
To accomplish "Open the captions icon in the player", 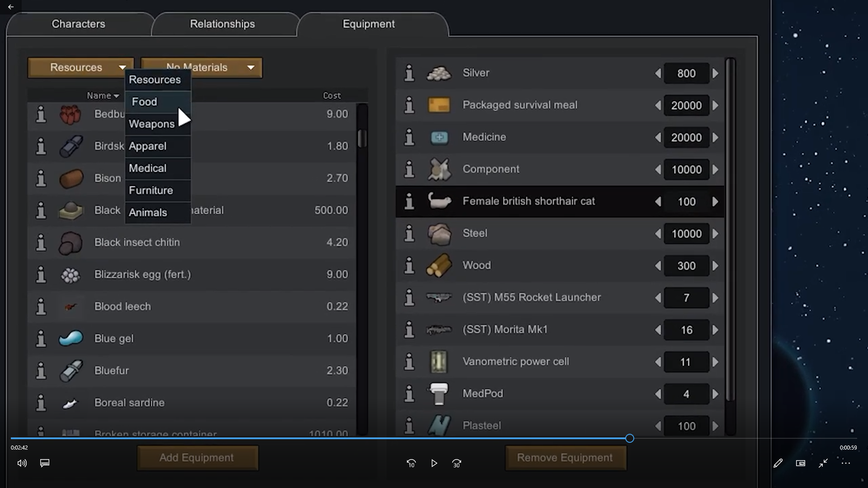I will tap(45, 463).
